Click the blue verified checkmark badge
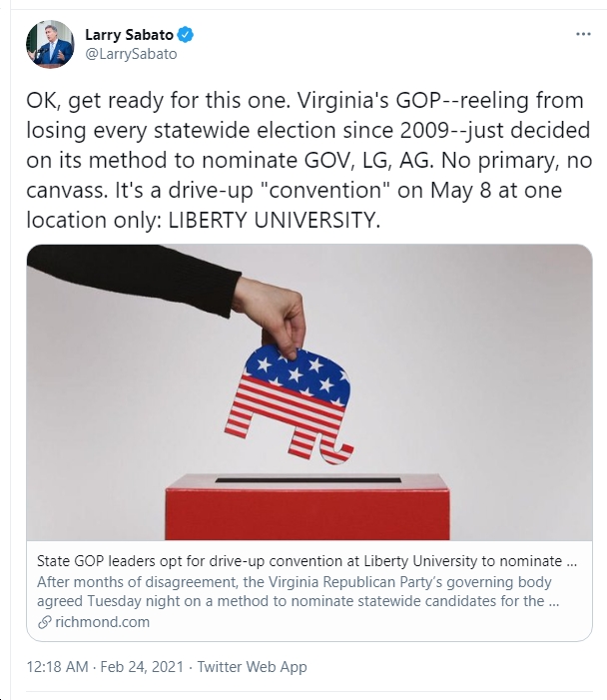Screen dimensions: 607x700 click(186, 34)
